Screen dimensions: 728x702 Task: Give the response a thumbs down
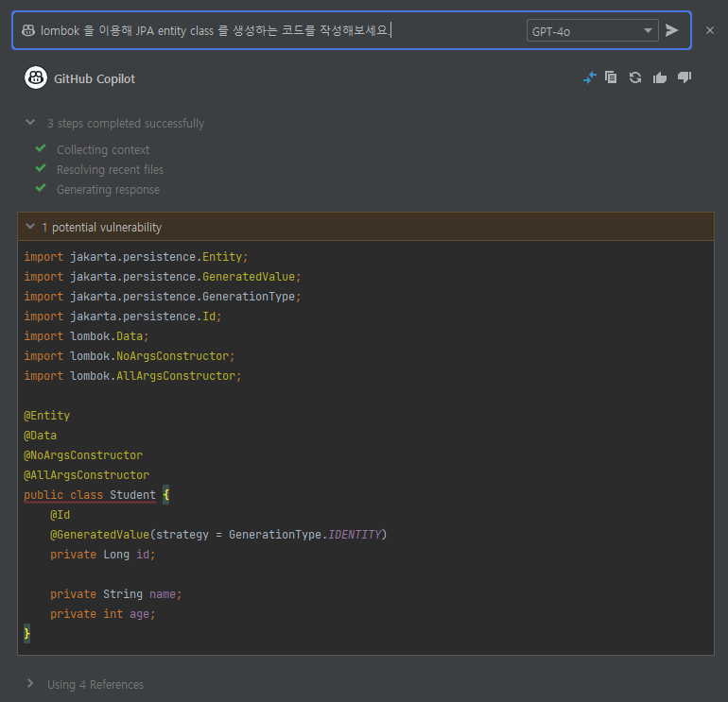[x=685, y=77]
